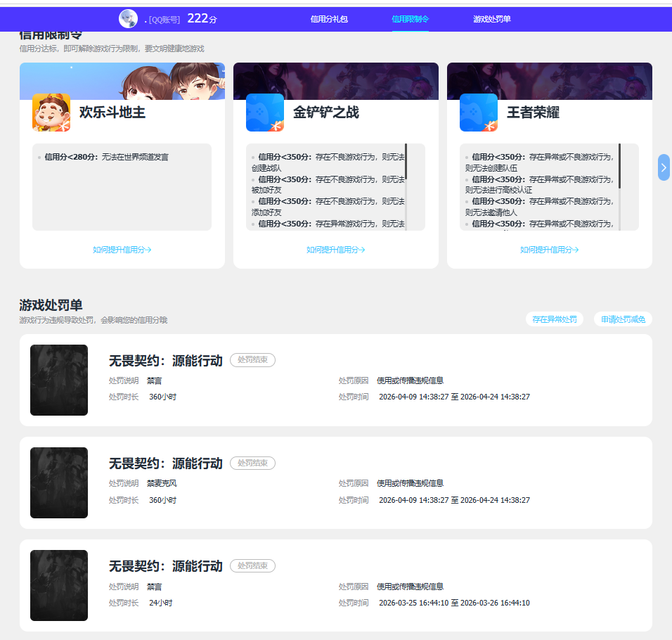This screenshot has height=640, width=672.
Task: Open the QQ account avatar
Action: point(128,18)
